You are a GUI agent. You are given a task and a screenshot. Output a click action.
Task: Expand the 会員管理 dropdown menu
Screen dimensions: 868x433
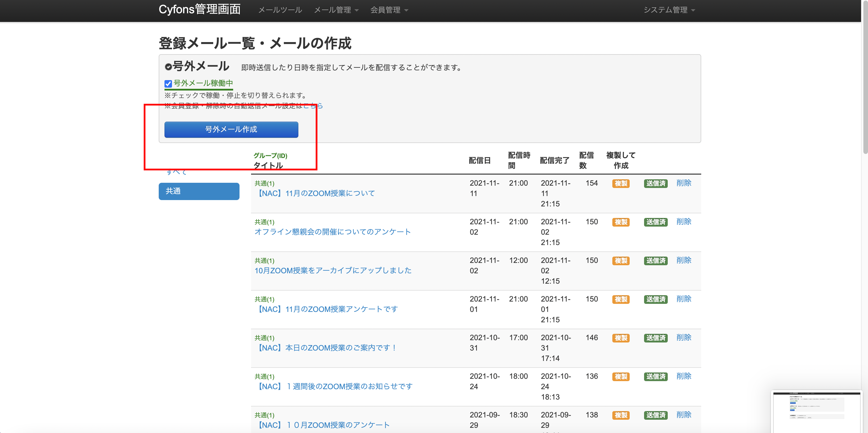(389, 10)
